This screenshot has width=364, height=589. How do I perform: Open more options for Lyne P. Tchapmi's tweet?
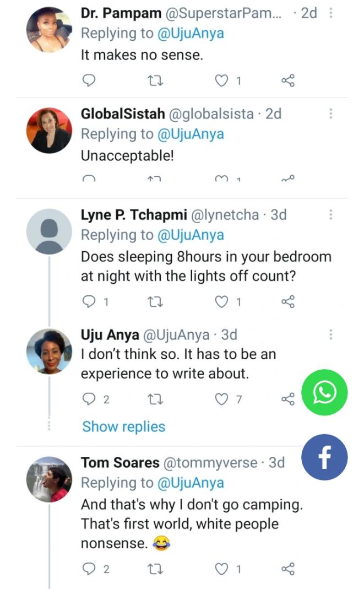coord(330,215)
